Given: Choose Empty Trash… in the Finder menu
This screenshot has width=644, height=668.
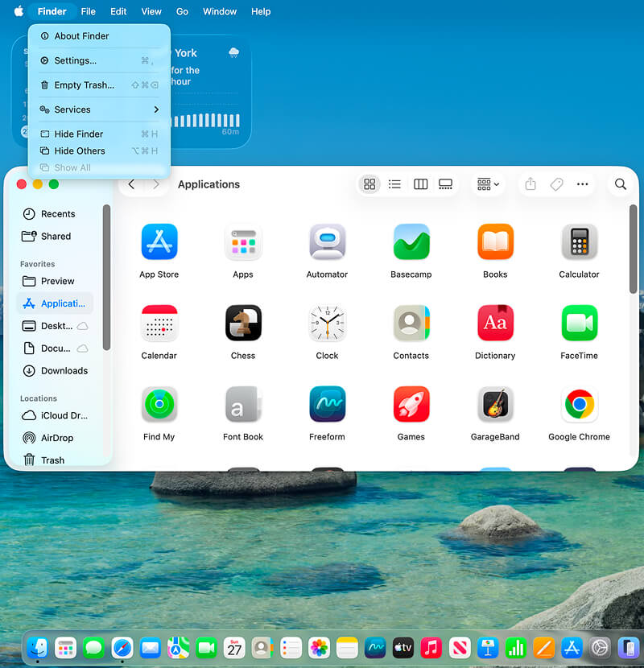Looking at the screenshot, I should [x=99, y=85].
